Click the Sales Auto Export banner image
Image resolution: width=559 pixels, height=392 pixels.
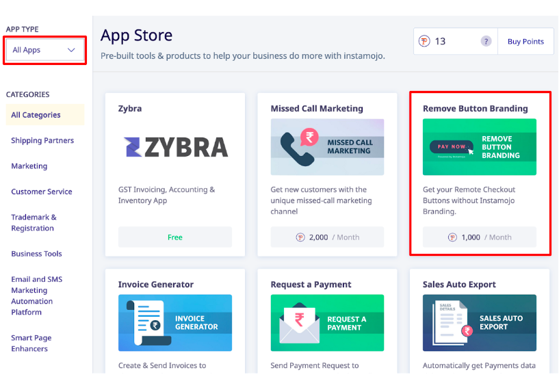(480, 322)
